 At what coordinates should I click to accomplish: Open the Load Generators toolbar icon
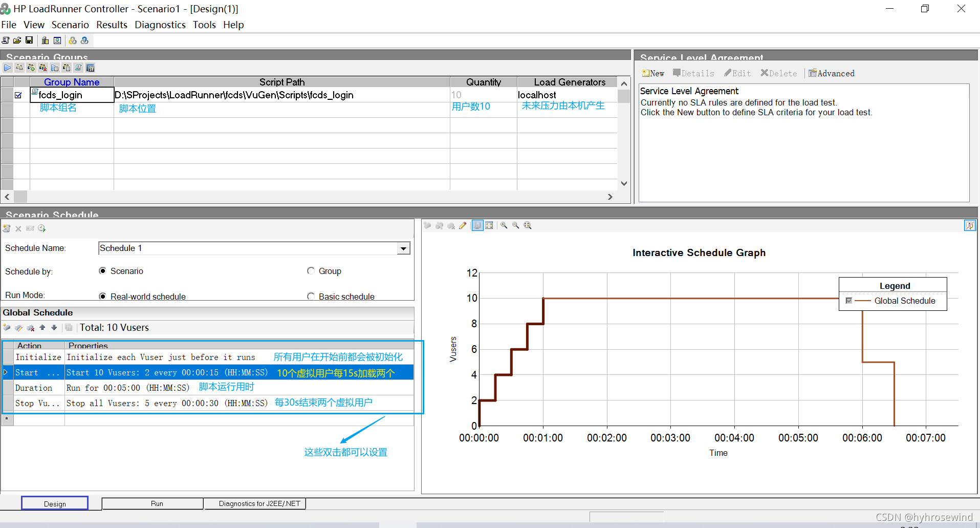point(45,40)
